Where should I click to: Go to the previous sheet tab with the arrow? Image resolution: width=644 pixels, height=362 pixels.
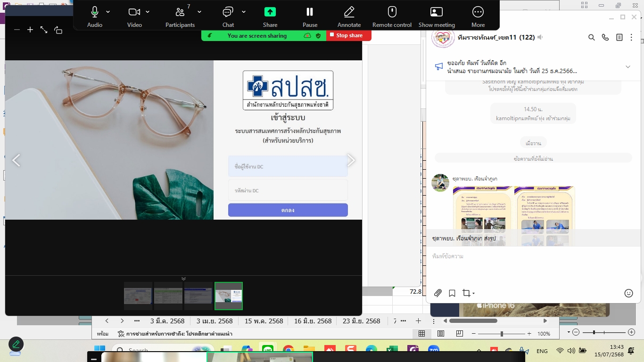pyautogui.click(x=107, y=321)
